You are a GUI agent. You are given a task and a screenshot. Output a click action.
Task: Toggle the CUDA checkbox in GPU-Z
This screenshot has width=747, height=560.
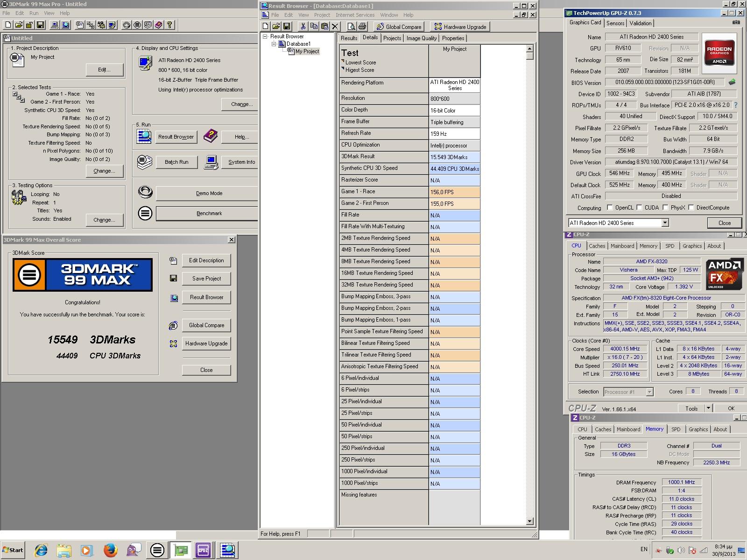pyautogui.click(x=639, y=208)
